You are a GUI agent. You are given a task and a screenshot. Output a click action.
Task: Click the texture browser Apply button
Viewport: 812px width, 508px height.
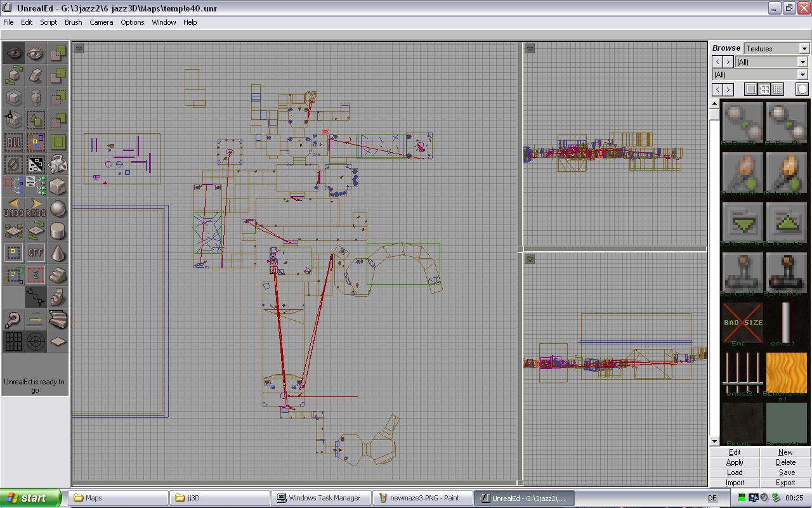click(735, 462)
